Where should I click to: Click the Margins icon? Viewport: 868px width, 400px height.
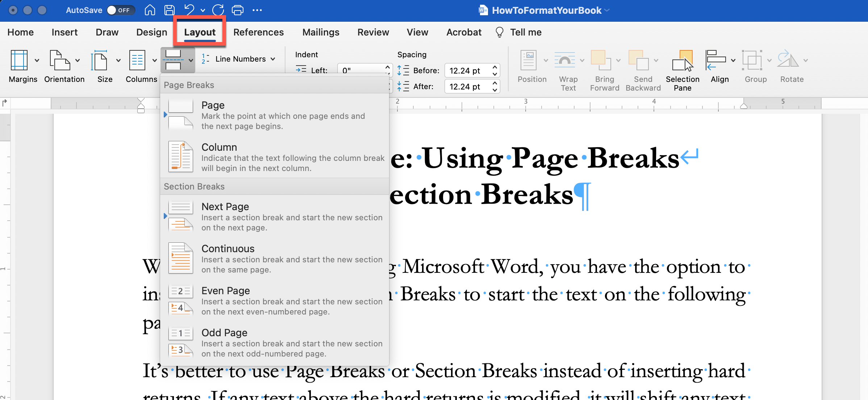(19, 60)
